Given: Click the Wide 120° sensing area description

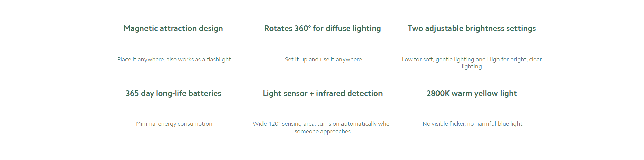Looking at the screenshot, I should [323, 128].
